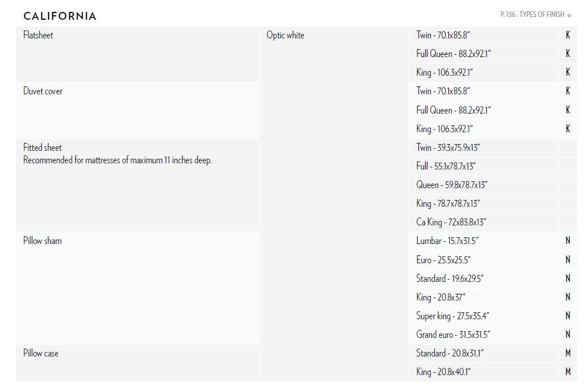Viewport: 588px width, 387px height.
Task: Select the Pillow sham product label
Action: (42, 241)
